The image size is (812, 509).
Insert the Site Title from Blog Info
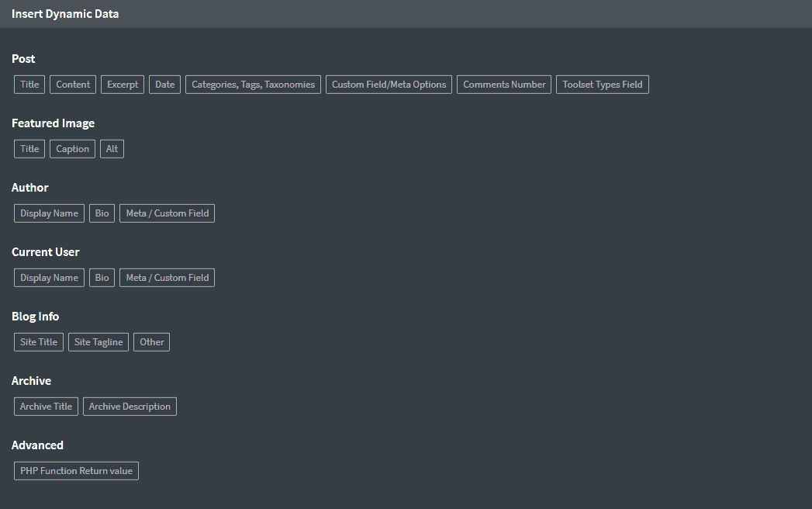38,341
